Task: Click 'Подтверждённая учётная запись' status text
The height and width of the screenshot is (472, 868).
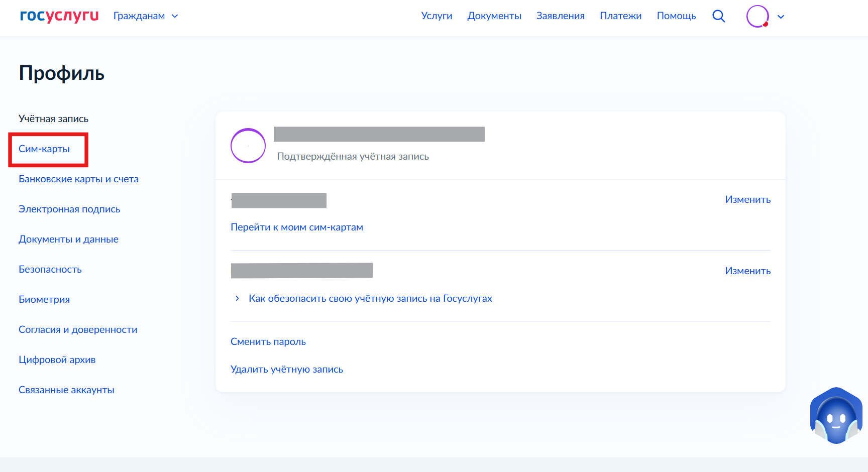Action: tap(353, 157)
